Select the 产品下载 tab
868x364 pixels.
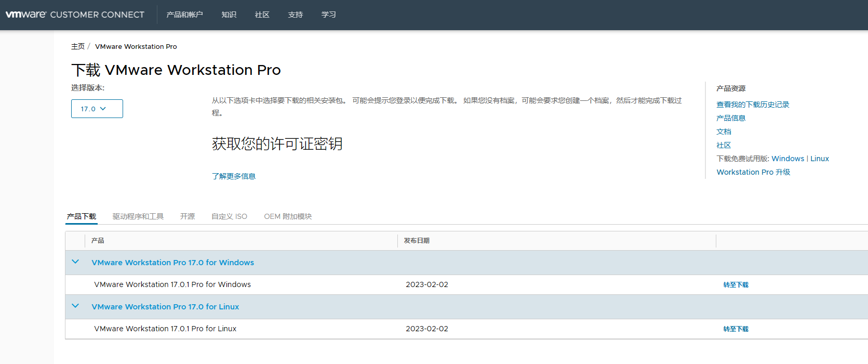coord(82,216)
